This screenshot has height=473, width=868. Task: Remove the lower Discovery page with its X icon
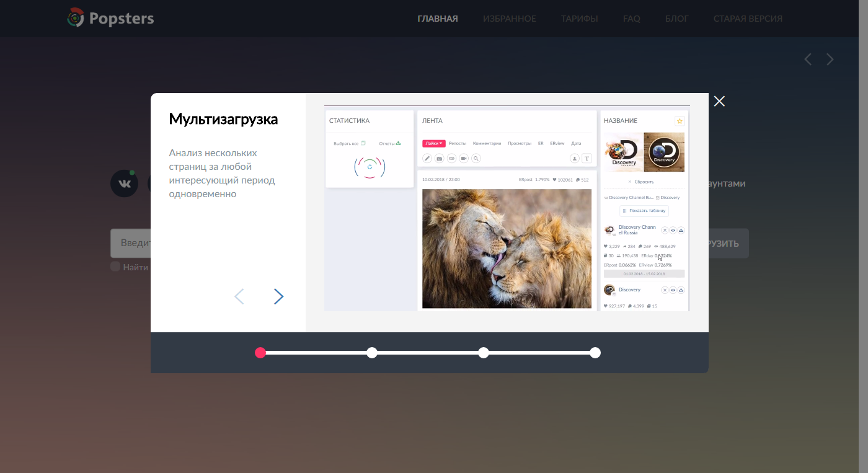665,290
